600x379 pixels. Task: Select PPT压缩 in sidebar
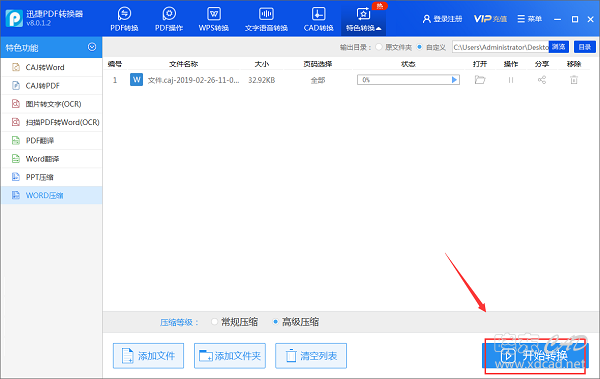click(x=52, y=177)
